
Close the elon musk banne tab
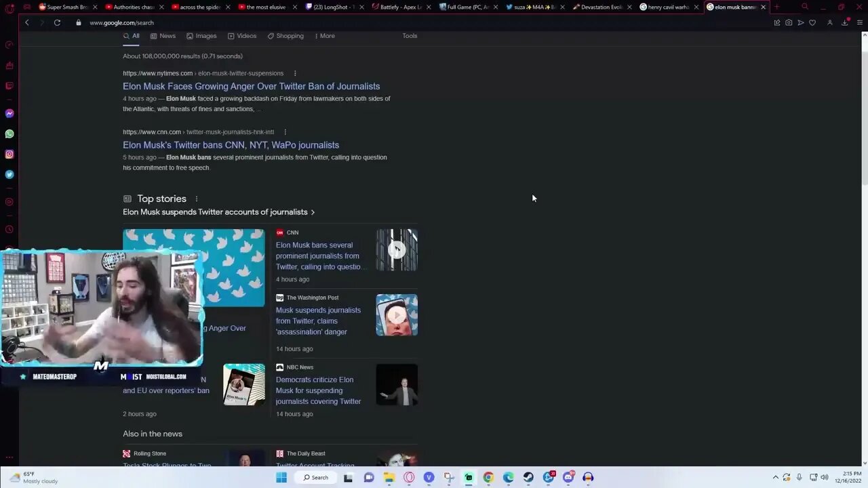point(763,7)
